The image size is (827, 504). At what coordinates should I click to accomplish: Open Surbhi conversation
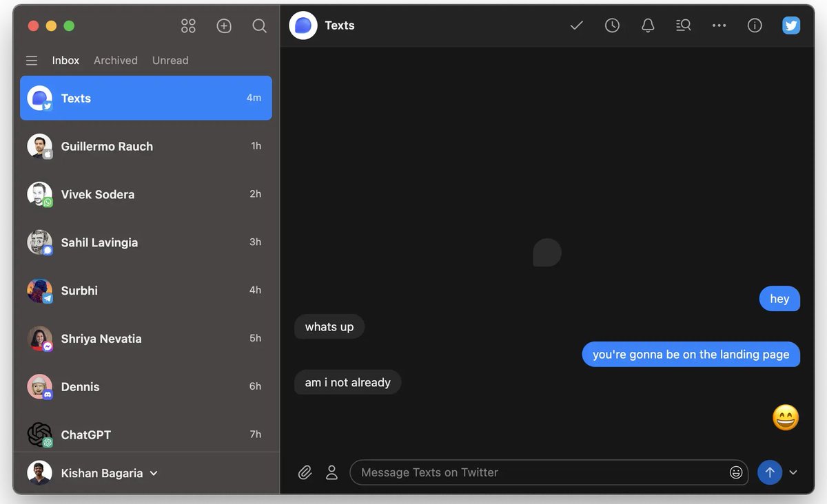click(x=146, y=291)
